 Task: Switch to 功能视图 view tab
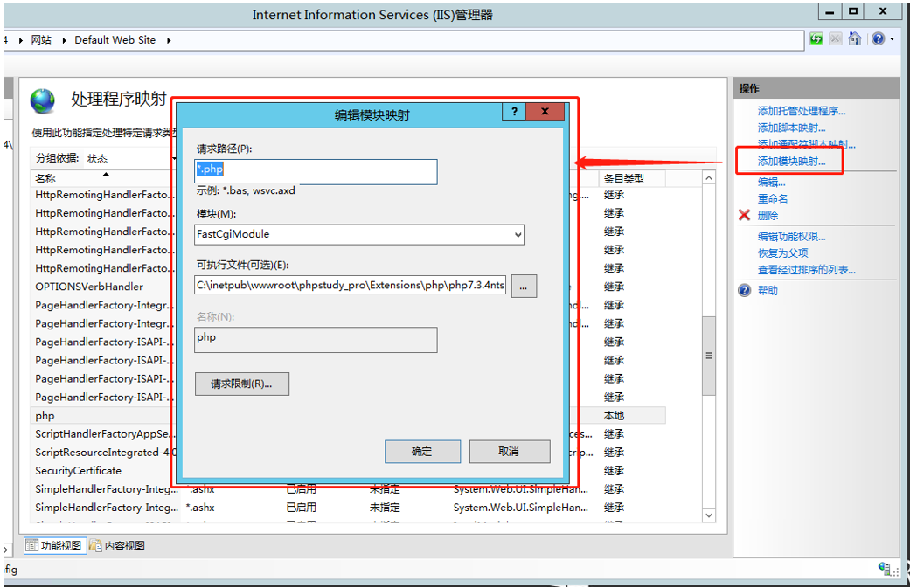pyautogui.click(x=54, y=543)
